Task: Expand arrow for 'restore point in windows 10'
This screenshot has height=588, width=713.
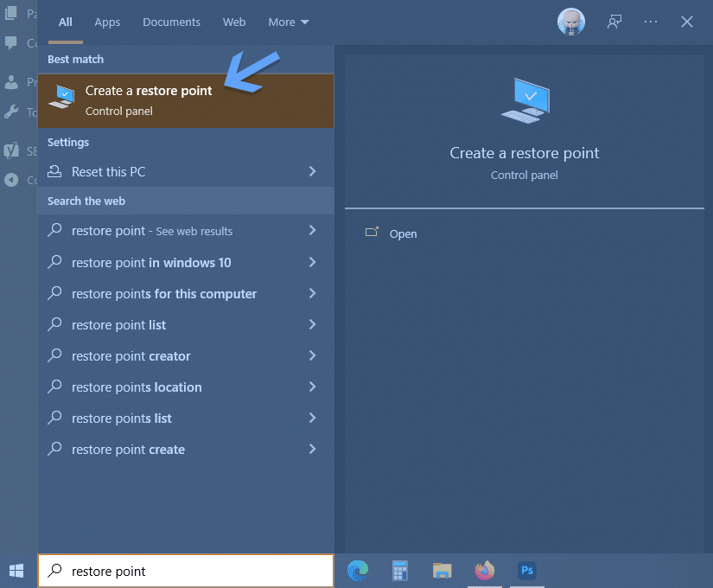Action: [312, 262]
